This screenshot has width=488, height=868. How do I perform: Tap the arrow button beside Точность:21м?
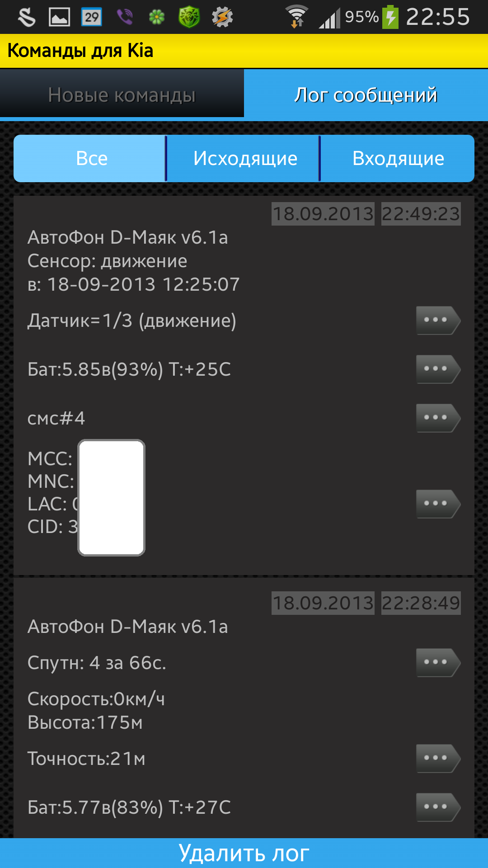point(437,758)
